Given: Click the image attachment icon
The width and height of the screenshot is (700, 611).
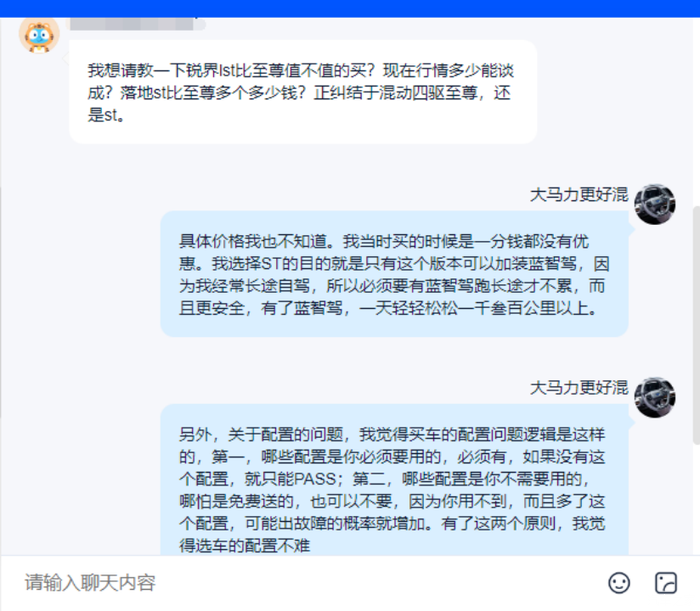Looking at the screenshot, I should tap(666, 583).
